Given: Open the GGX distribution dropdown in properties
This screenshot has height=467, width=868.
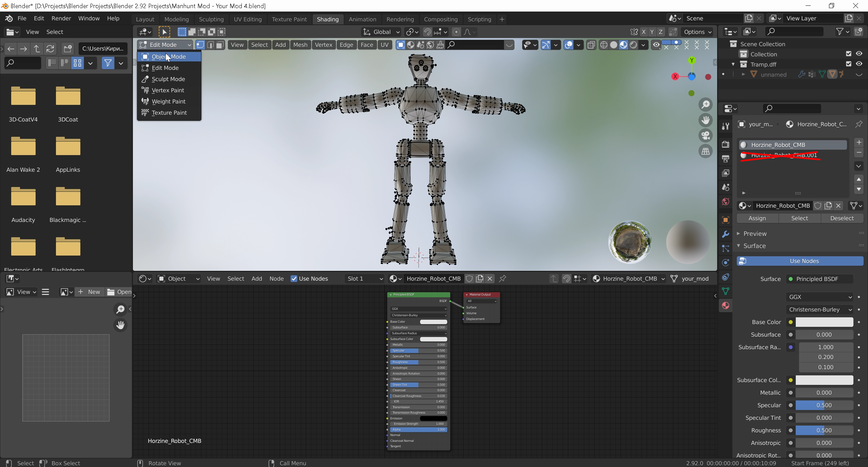Looking at the screenshot, I should click(819, 297).
